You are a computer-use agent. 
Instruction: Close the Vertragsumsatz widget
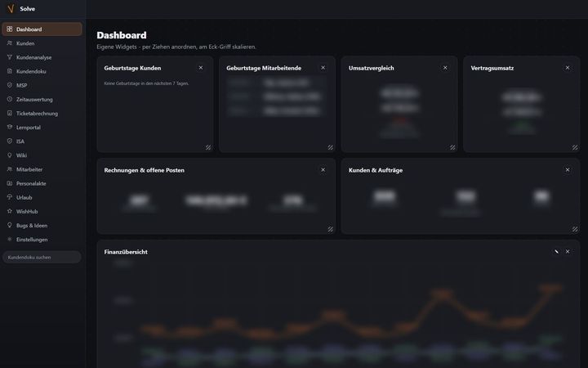pos(568,68)
